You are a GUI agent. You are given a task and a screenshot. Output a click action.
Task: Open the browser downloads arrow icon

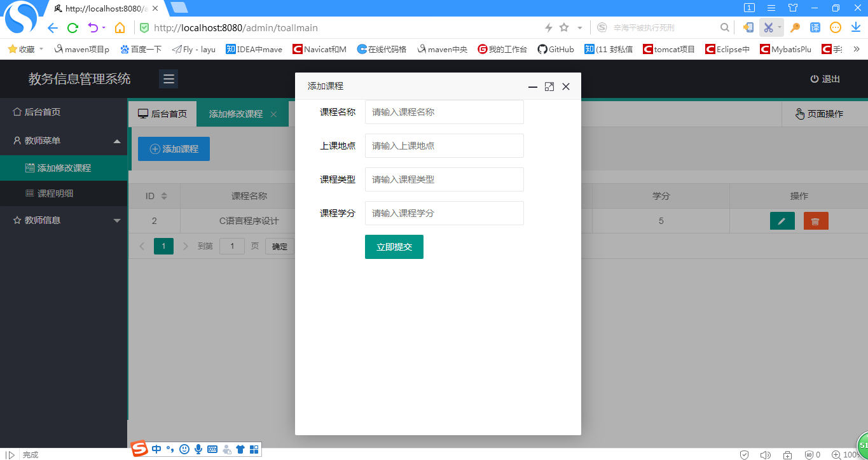pos(856,27)
